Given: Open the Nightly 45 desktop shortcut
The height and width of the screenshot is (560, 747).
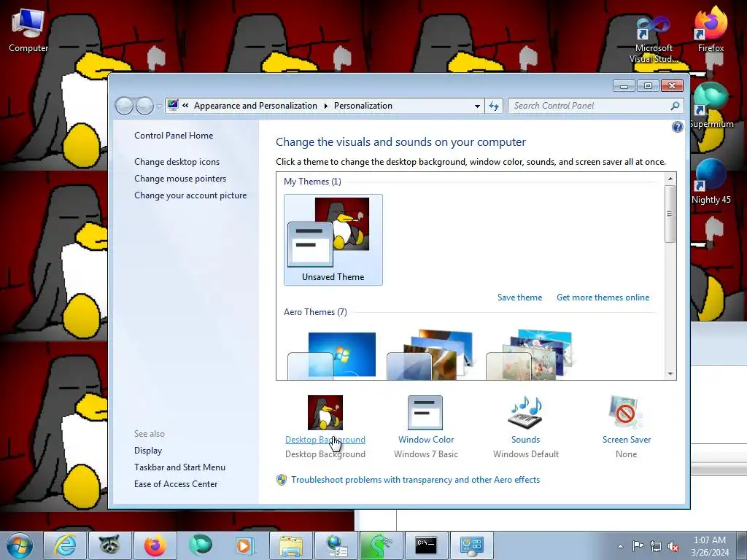Looking at the screenshot, I should coord(711,182).
